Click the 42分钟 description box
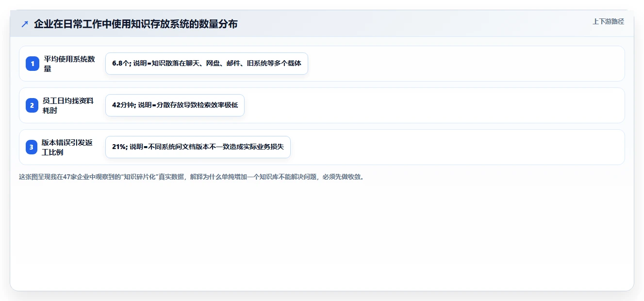Image resolution: width=644 pixels, height=301 pixels. [x=175, y=105]
